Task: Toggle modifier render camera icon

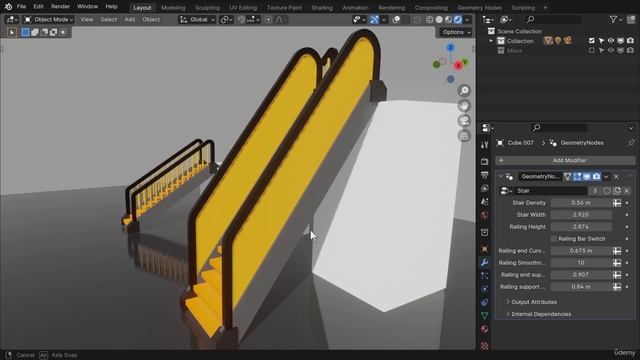Action: click(596, 177)
